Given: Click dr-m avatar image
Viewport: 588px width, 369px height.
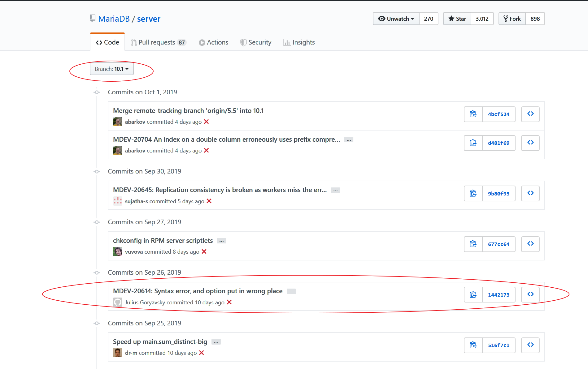Looking at the screenshot, I should click(x=118, y=353).
